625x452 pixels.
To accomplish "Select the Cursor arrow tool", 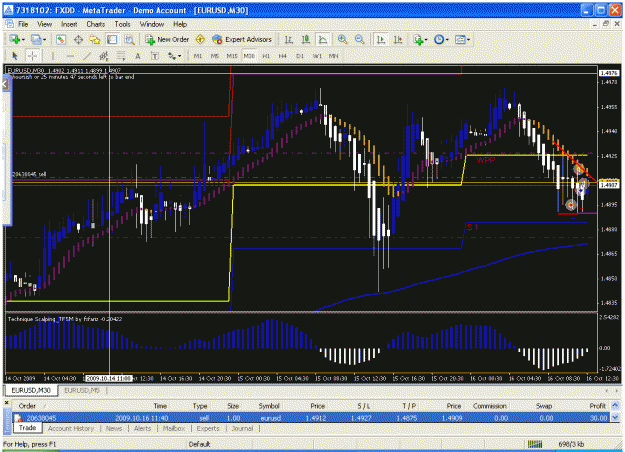I will click(15, 56).
